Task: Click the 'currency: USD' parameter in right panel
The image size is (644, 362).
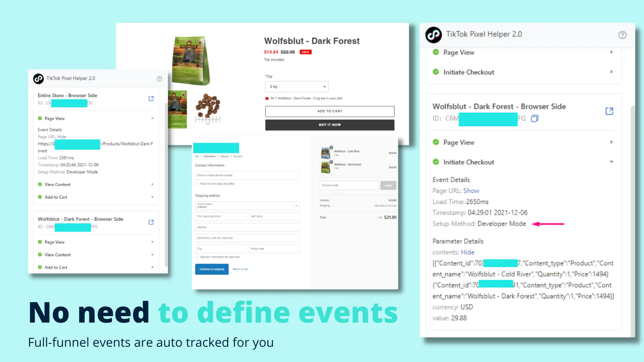Action: point(453,307)
